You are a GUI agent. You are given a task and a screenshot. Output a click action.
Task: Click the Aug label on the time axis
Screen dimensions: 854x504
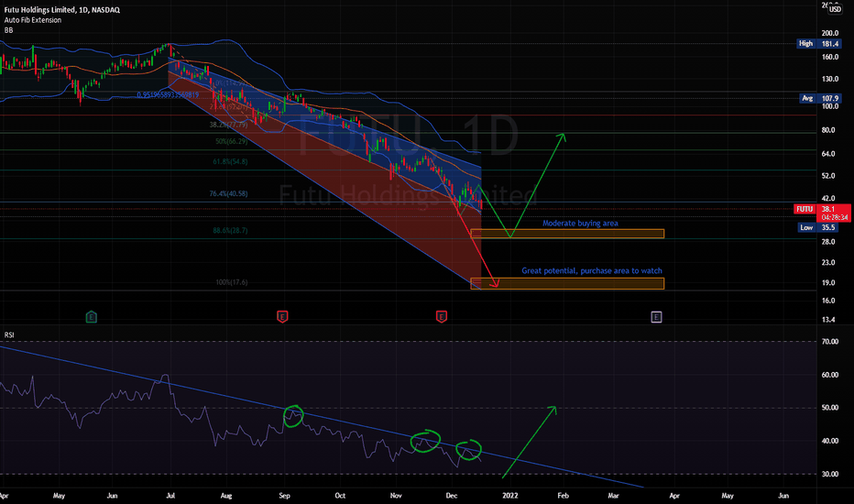[x=226, y=496]
